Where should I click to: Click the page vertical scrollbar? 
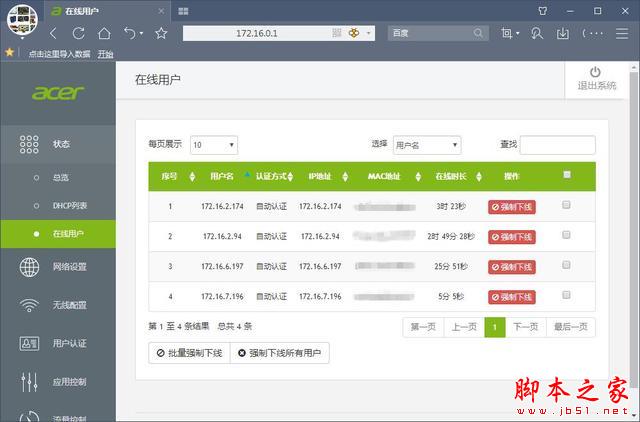coord(634,229)
